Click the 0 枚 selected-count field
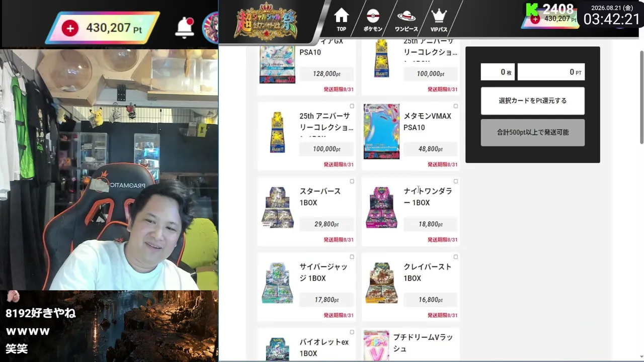Viewport: 644px width, 362px height. click(x=498, y=72)
